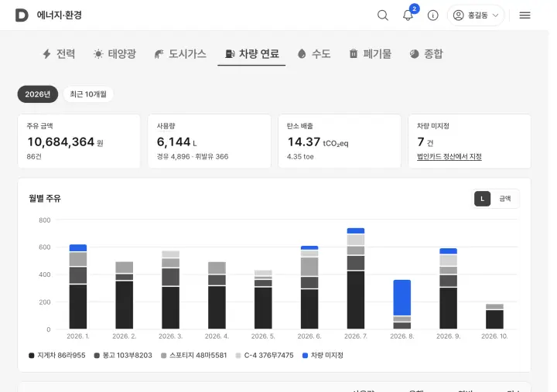Toggle legend C-4 376무7475 swatch
Screen dimensions: 557x392
coord(238,356)
